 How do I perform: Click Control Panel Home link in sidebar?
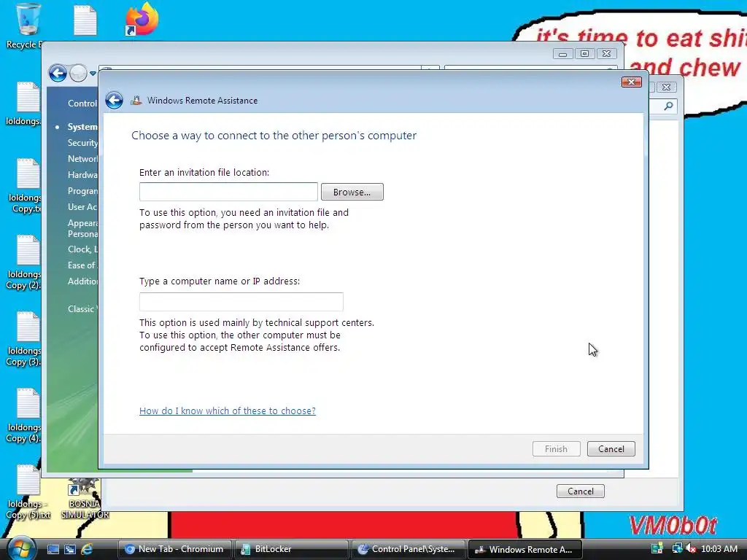point(82,104)
